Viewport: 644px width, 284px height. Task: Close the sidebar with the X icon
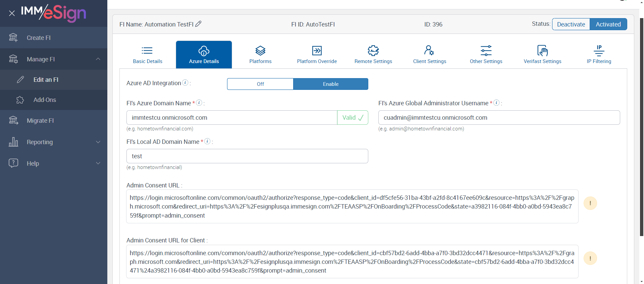point(12,13)
